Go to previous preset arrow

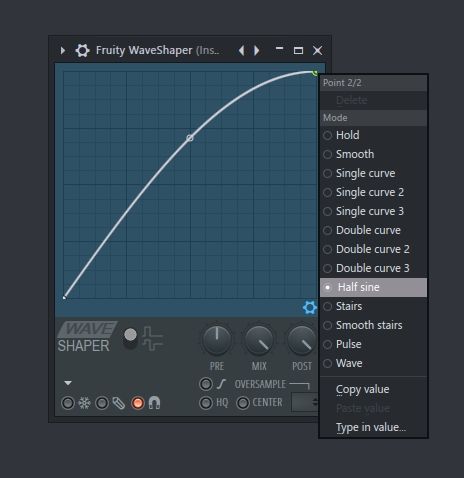[x=242, y=51]
